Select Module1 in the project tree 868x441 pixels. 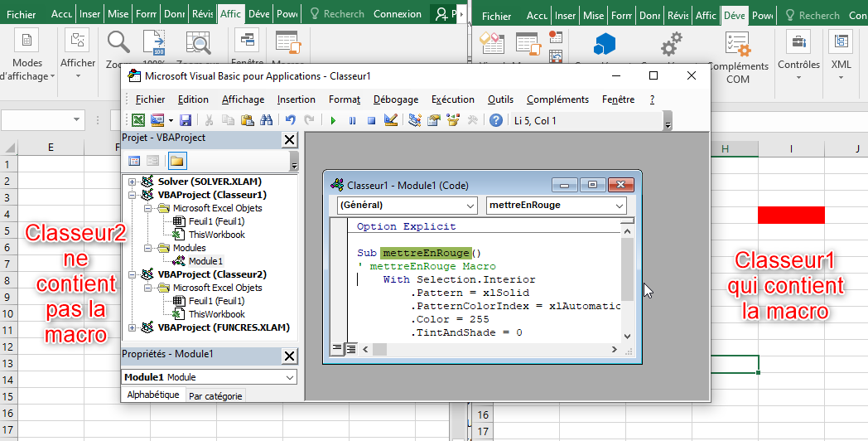click(205, 261)
